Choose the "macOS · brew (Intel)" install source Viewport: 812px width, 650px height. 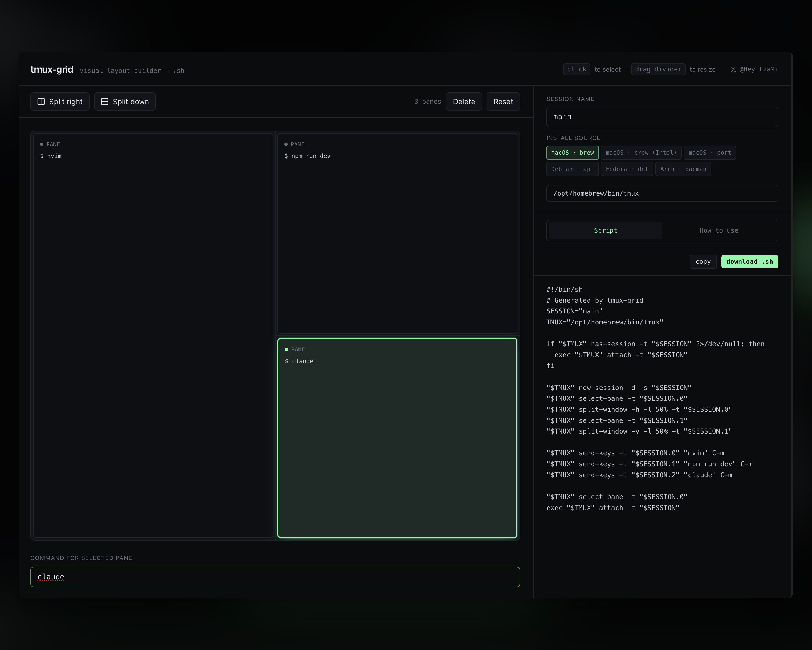coord(641,153)
